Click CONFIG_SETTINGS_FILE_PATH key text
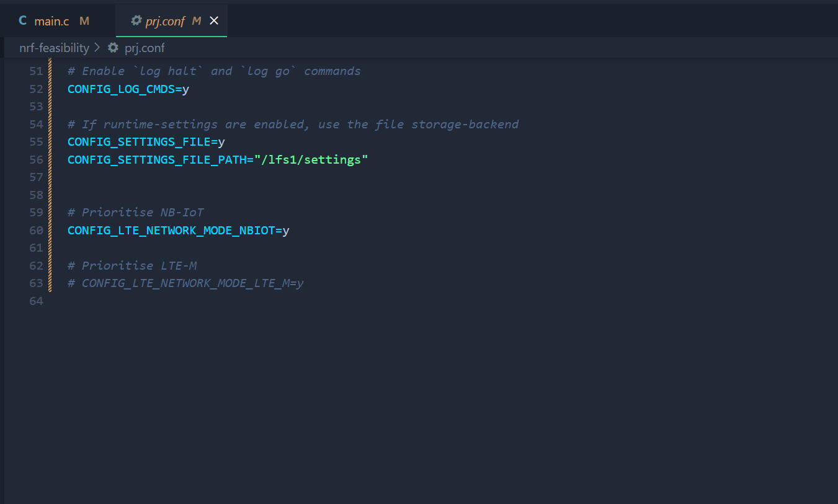838x504 pixels. click(157, 159)
